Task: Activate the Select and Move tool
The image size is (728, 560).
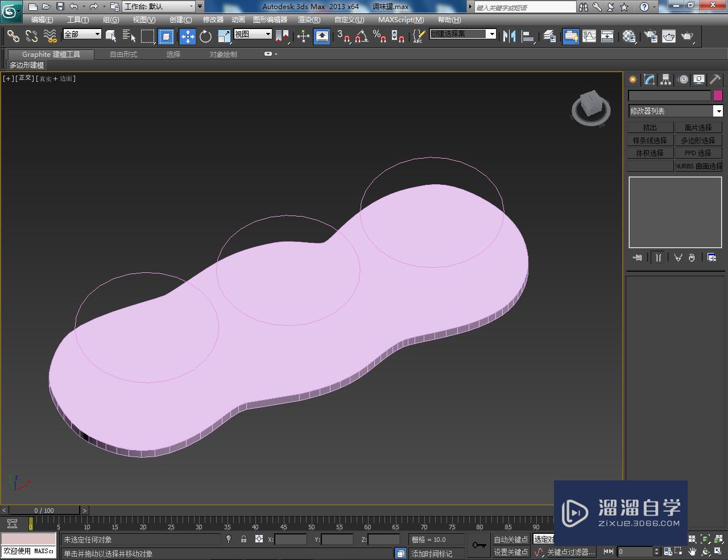Action: pos(187,36)
